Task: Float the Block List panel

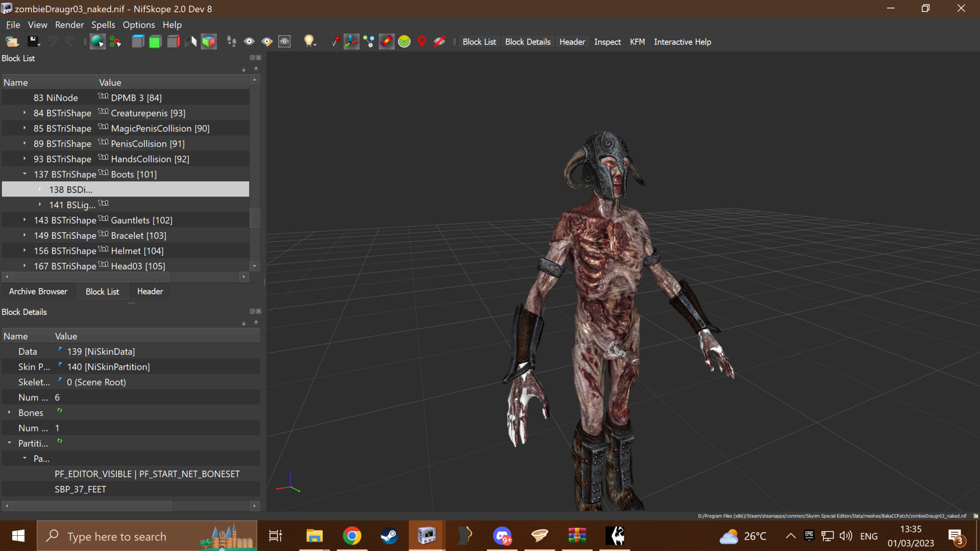Action: click(x=252, y=58)
